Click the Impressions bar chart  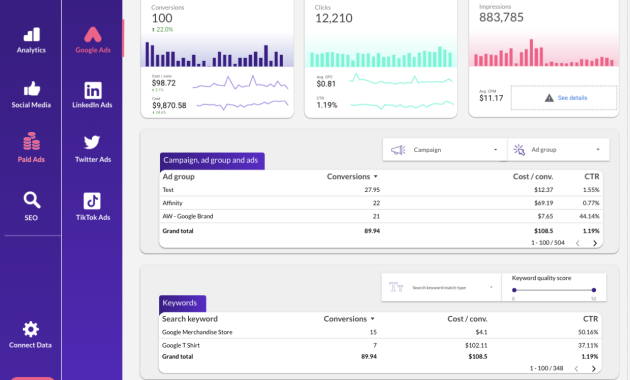tap(544, 53)
